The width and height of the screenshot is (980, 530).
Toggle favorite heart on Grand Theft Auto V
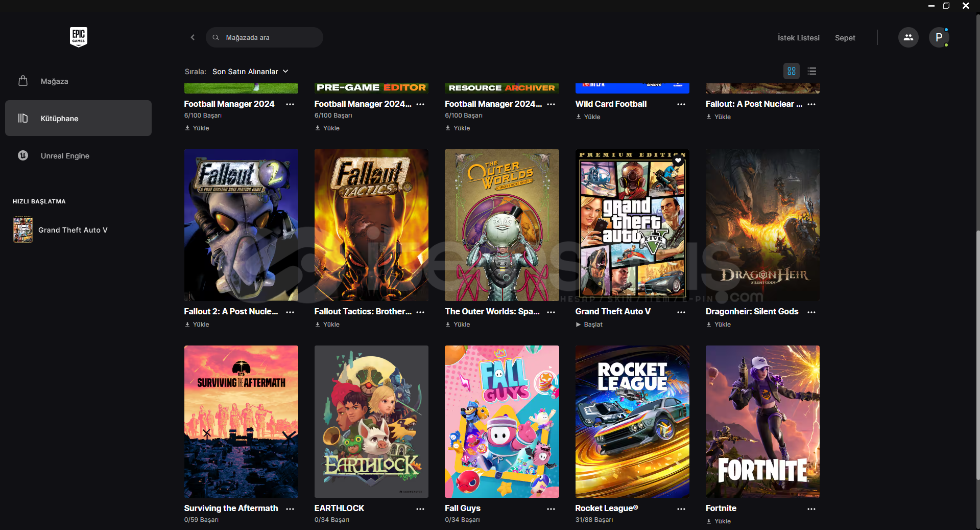tap(678, 160)
